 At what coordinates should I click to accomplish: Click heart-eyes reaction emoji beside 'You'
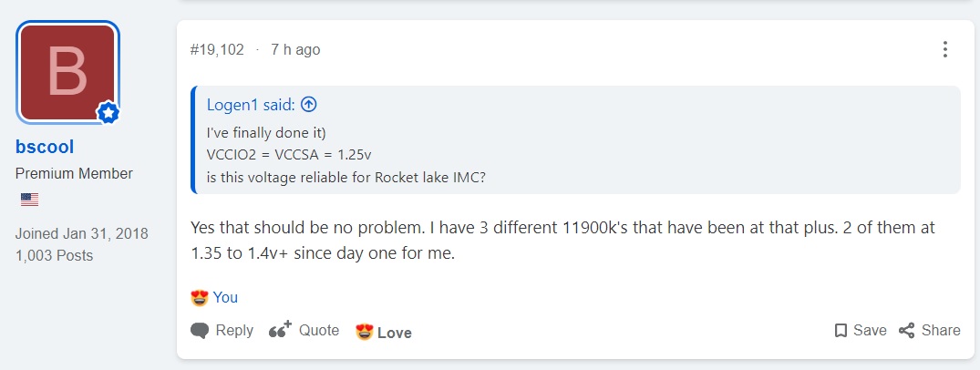[200, 297]
